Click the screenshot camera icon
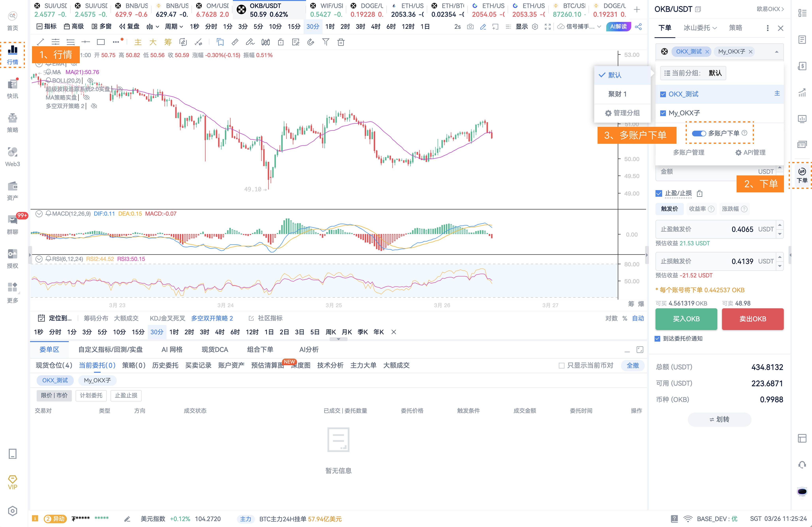Viewport: 812px width, 527px height. 470,27
